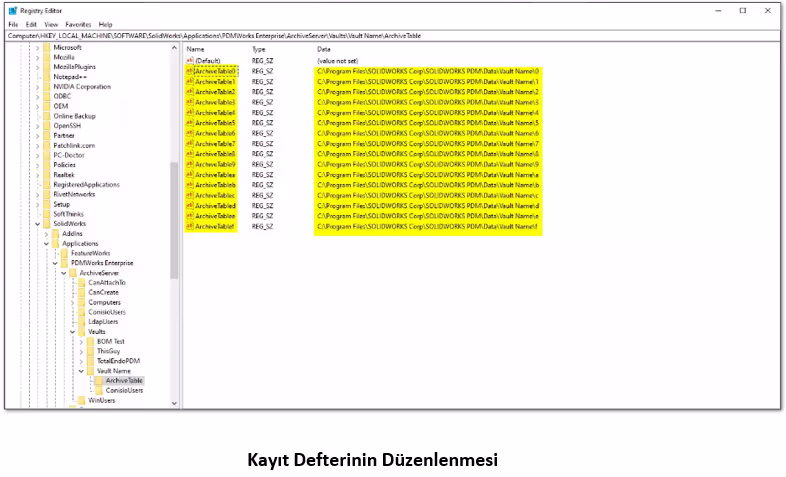Expand the Microsoft key

[x=38, y=48]
